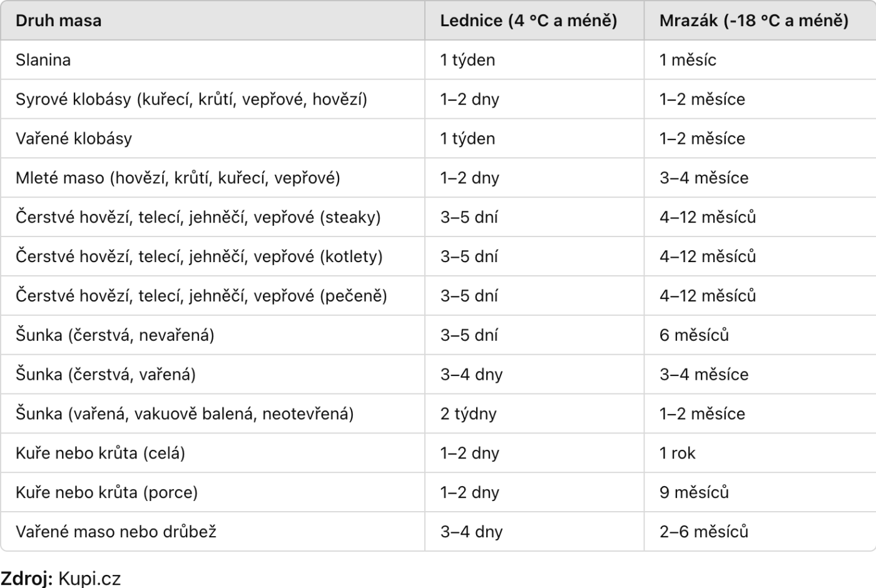Click the "Vařené klobásy" cell
This screenshot has height=588, width=876.
74,138
